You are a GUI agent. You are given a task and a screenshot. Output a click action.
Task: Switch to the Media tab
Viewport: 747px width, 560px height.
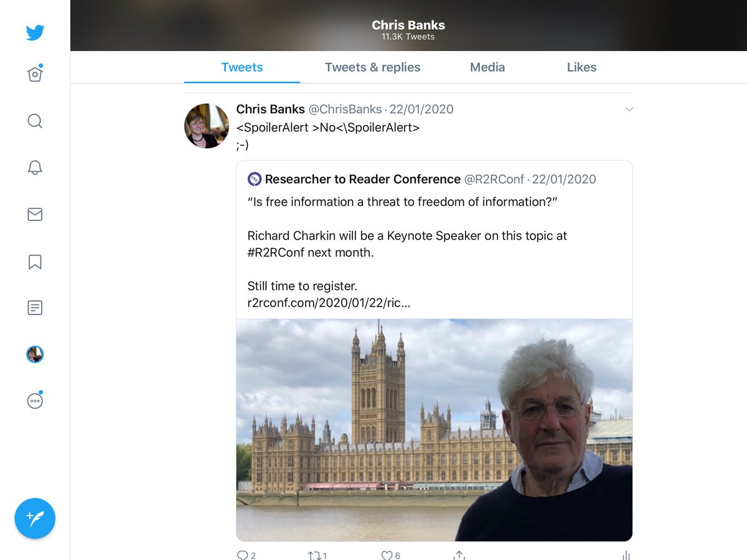(487, 67)
